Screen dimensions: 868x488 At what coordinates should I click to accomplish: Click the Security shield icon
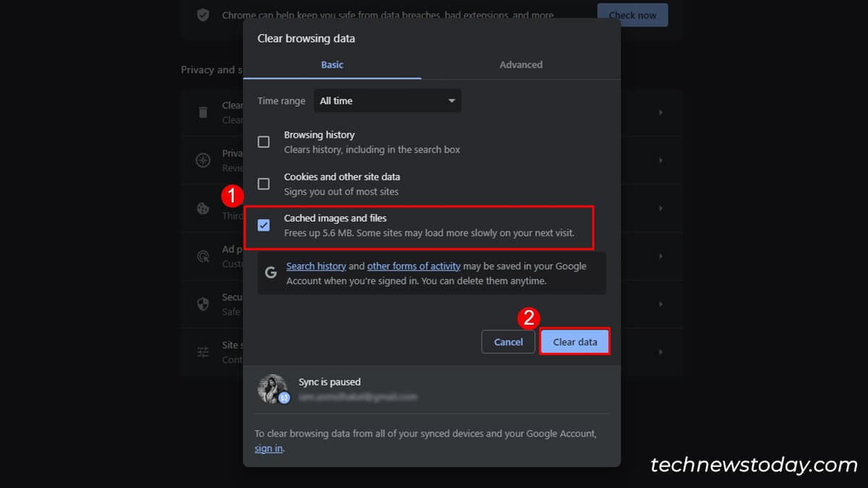[x=203, y=304]
